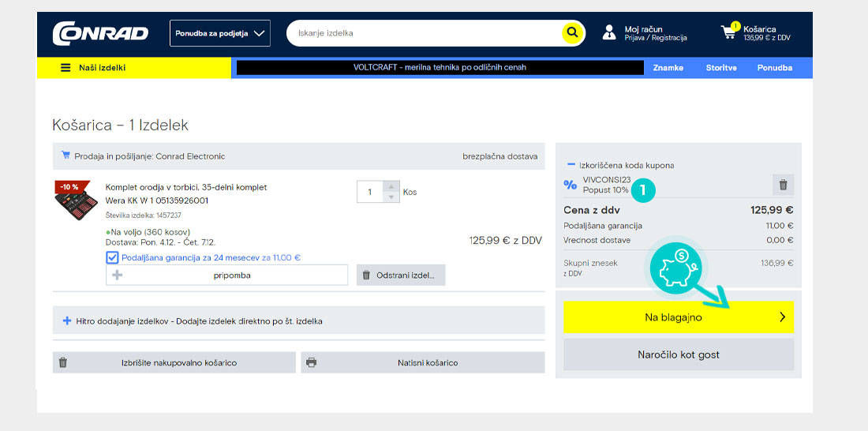The image size is (868, 431).
Task: Click the hamburger icon beside Naši izdelki
Action: pyautogui.click(x=65, y=68)
